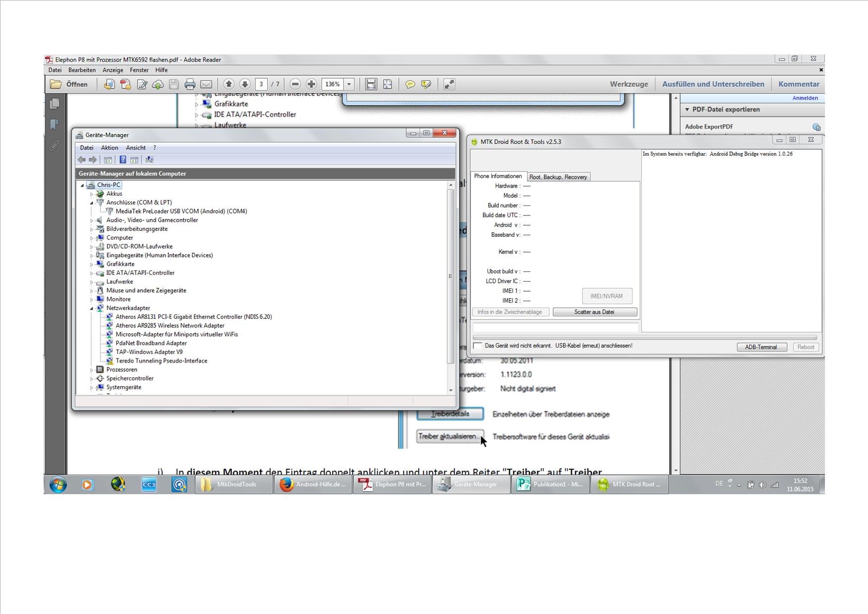The width and height of the screenshot is (868, 614).
Task: Add a sticky note comment icon
Action: click(x=410, y=84)
